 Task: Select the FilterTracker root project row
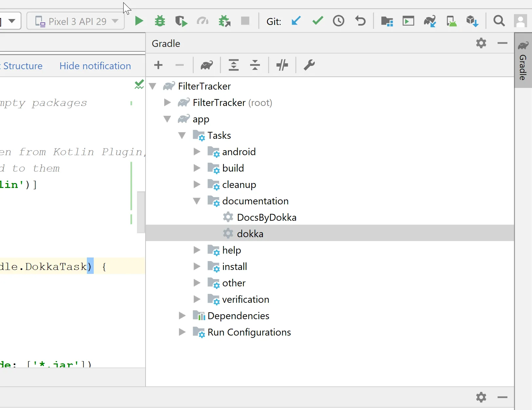(x=330, y=102)
